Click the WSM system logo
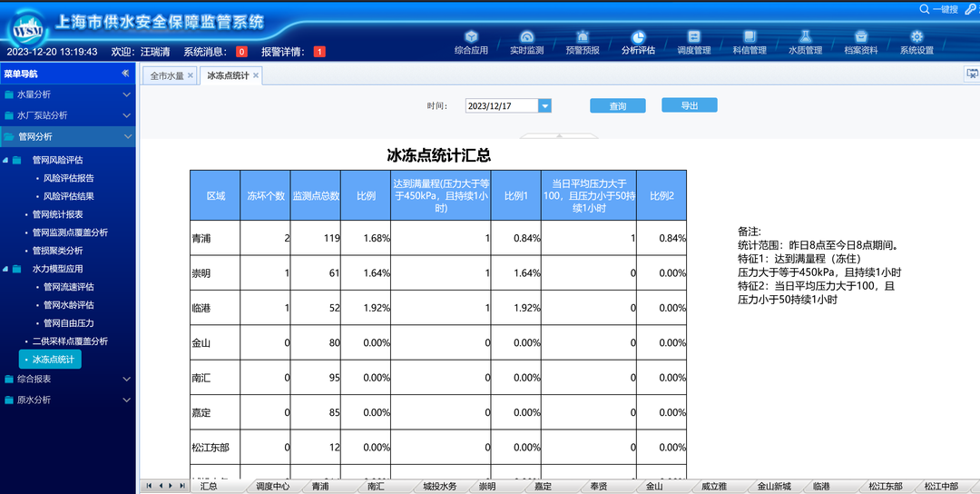This screenshot has height=494, width=980. coord(27,30)
